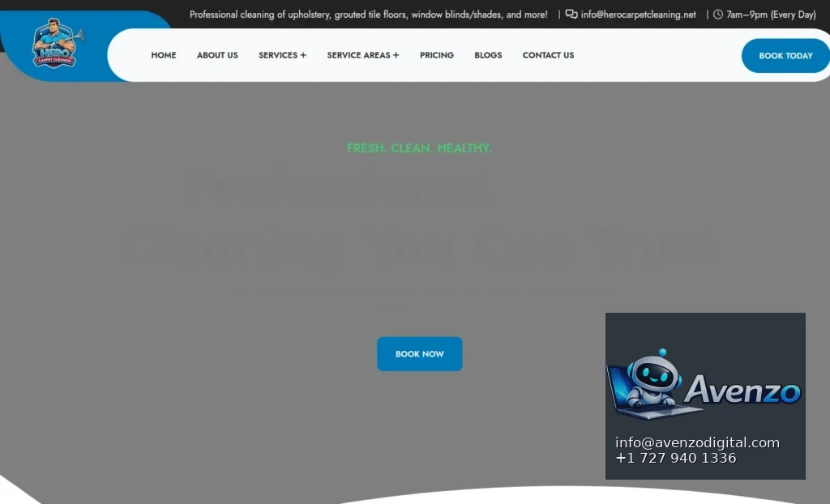830x504 pixels.
Task: Click the +1 727 940 1336 phone number
Action: pos(676,458)
